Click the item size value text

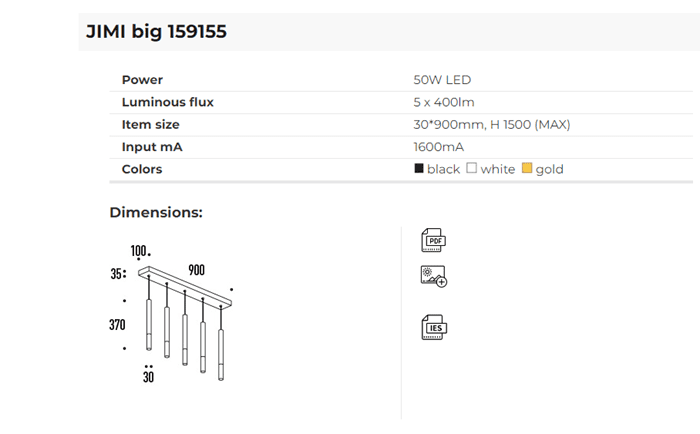(491, 125)
